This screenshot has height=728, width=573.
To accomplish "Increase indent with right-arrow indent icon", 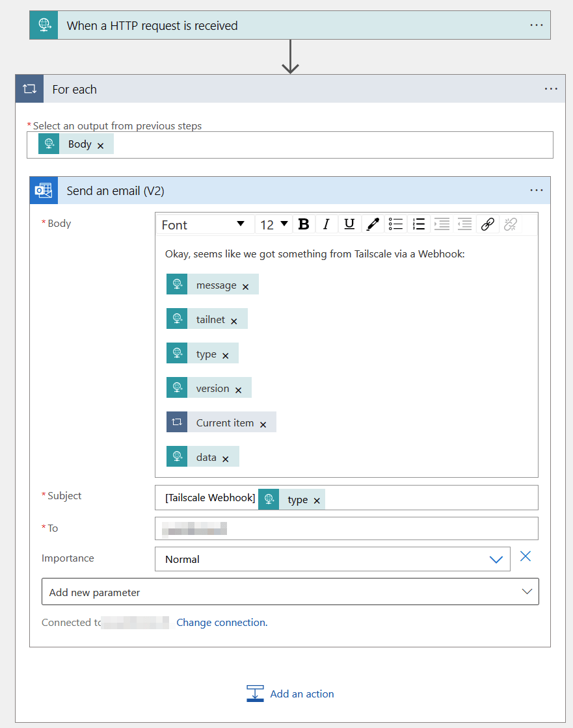I will [442, 224].
